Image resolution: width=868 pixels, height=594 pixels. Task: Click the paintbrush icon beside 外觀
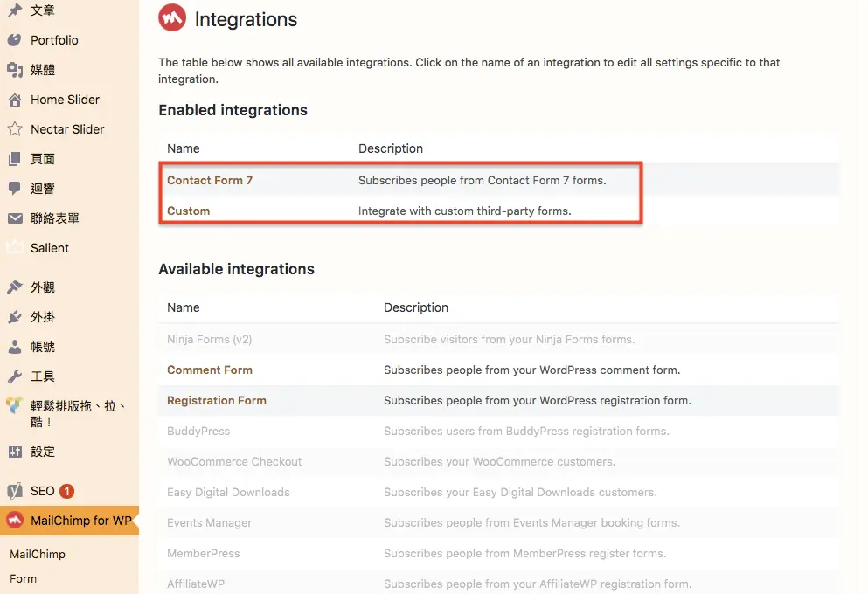click(x=15, y=287)
